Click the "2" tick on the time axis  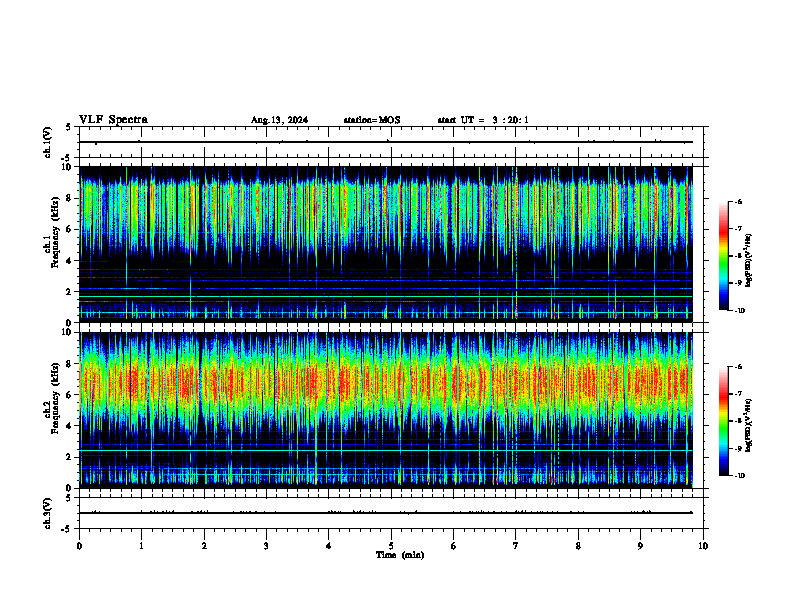(204, 546)
